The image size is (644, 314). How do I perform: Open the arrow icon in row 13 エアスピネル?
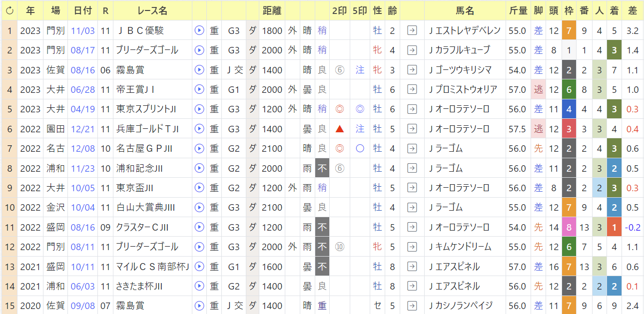coord(412,267)
